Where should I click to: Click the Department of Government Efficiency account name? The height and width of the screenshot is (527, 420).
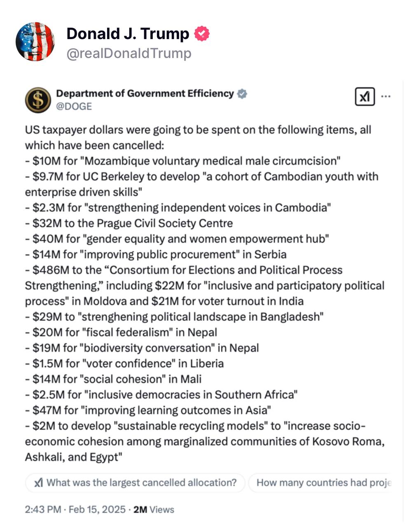coord(145,93)
